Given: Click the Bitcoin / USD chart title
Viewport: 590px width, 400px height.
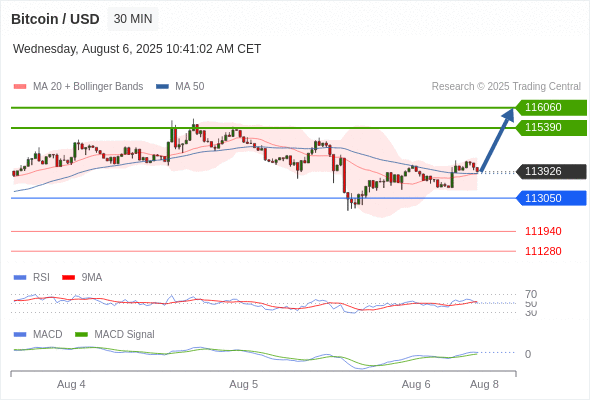Looking at the screenshot, I should 55,19.
